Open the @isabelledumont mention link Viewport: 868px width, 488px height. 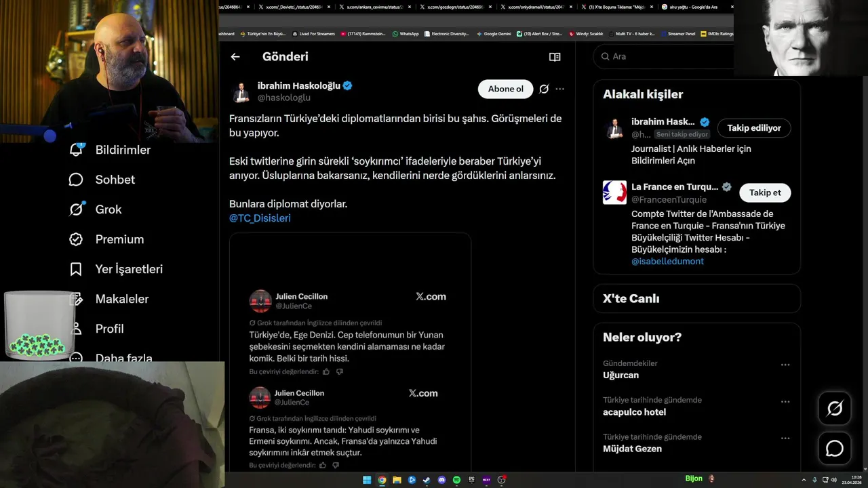668,261
